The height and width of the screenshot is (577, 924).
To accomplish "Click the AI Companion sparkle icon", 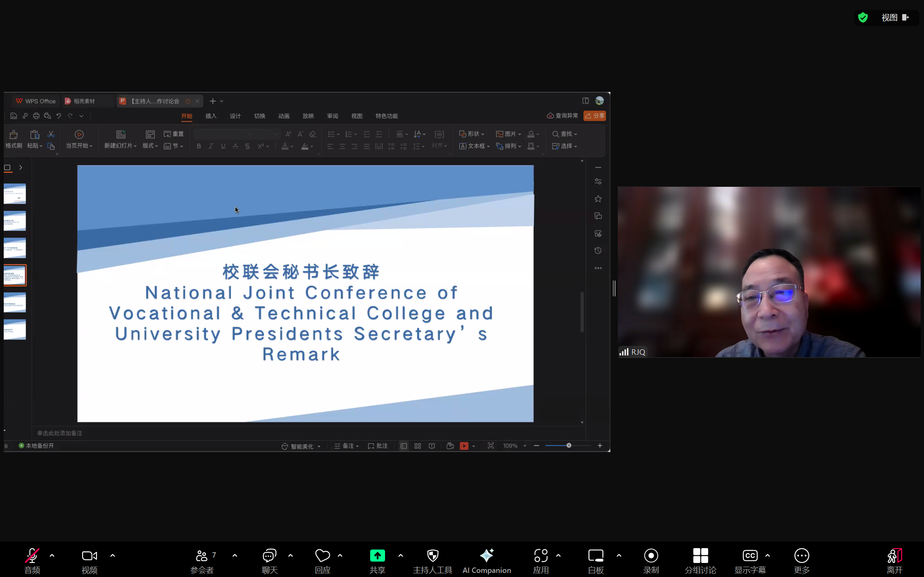I will coord(487,556).
